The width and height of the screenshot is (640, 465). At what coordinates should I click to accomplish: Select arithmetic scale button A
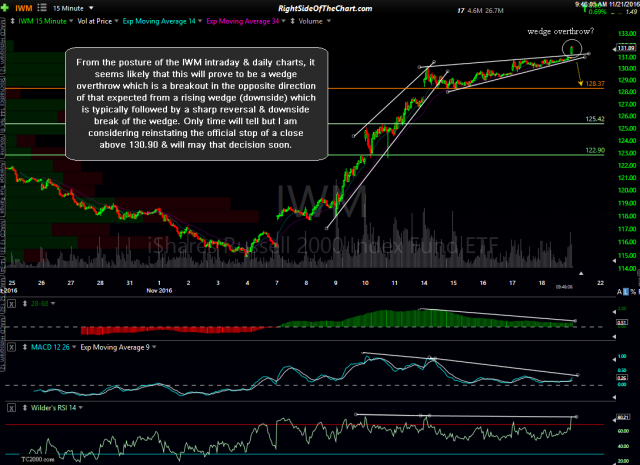tap(619, 291)
